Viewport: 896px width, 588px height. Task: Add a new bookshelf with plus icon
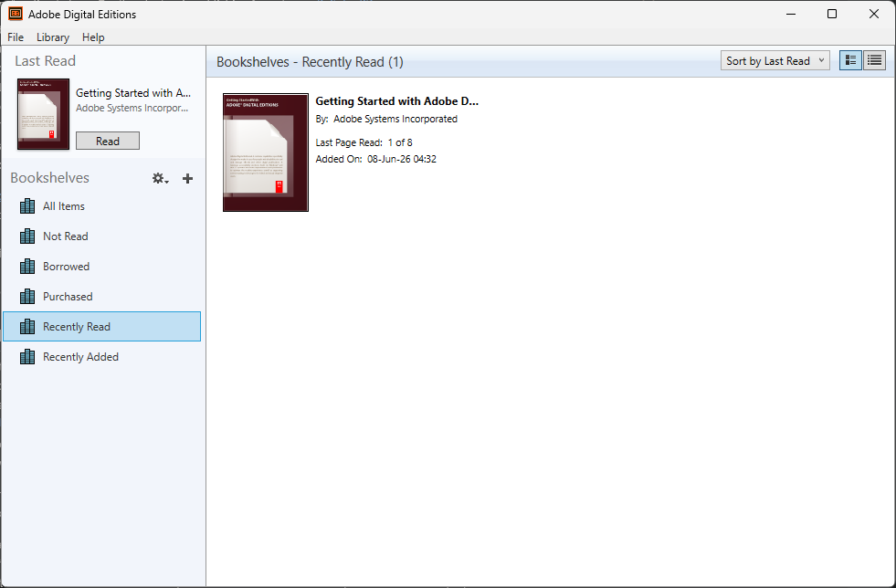coord(187,179)
